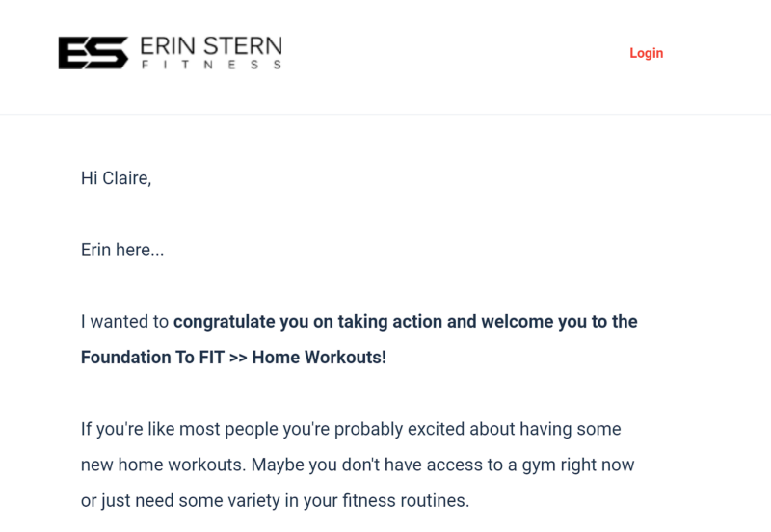Click the words 'gym right now'
Viewport: 771px width, 532px height.
(578, 465)
